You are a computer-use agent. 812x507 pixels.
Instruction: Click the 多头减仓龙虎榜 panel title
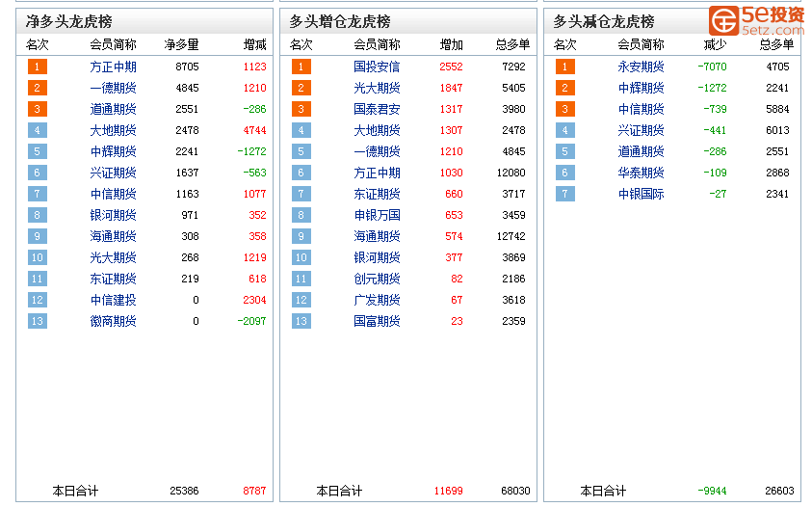pos(604,22)
